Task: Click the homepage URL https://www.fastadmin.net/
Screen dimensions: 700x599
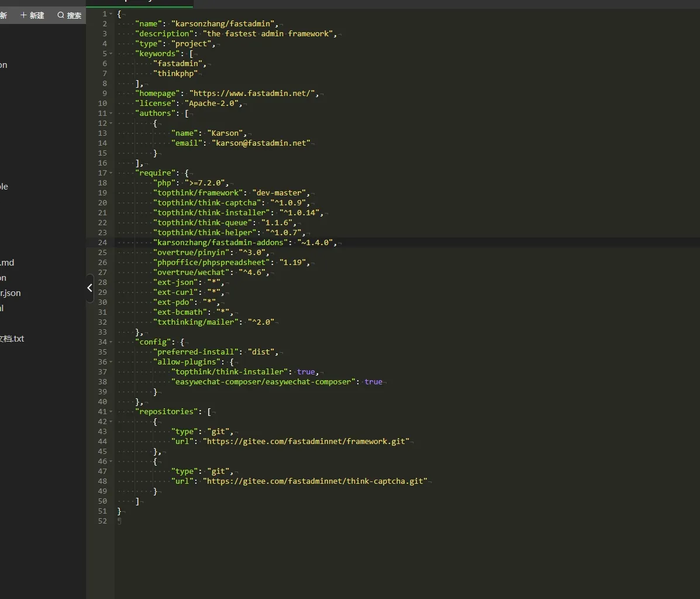Action: pos(252,94)
